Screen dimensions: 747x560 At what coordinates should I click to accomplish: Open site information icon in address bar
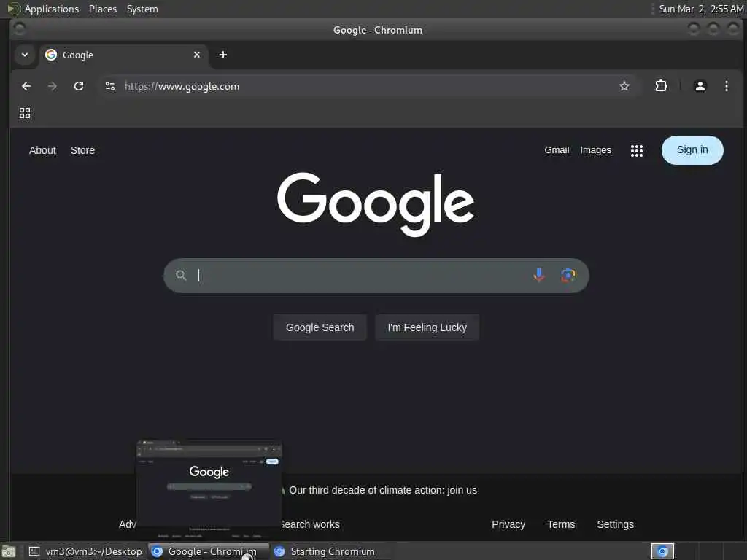[110, 86]
